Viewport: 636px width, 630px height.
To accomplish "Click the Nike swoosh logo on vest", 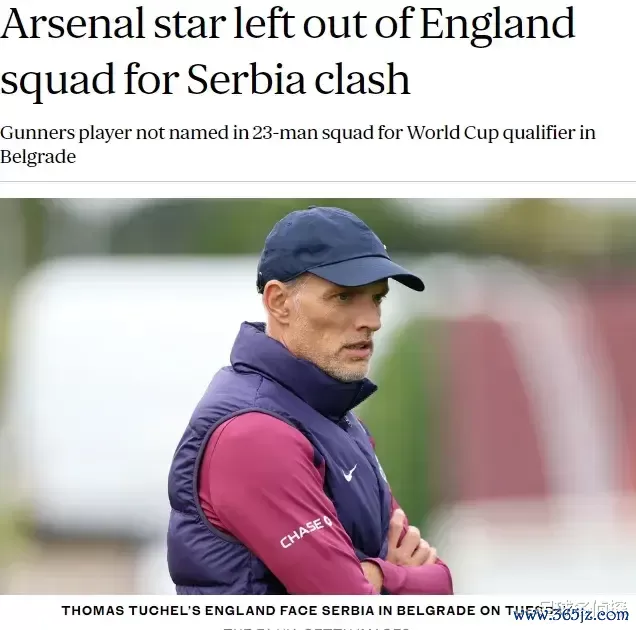I will tap(349, 472).
